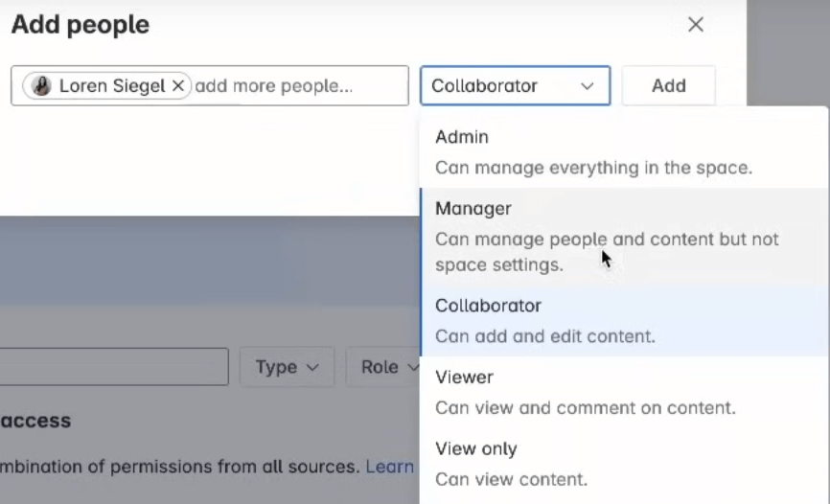Expand the Role filter dropdown
The image size is (830, 504).
(x=381, y=367)
